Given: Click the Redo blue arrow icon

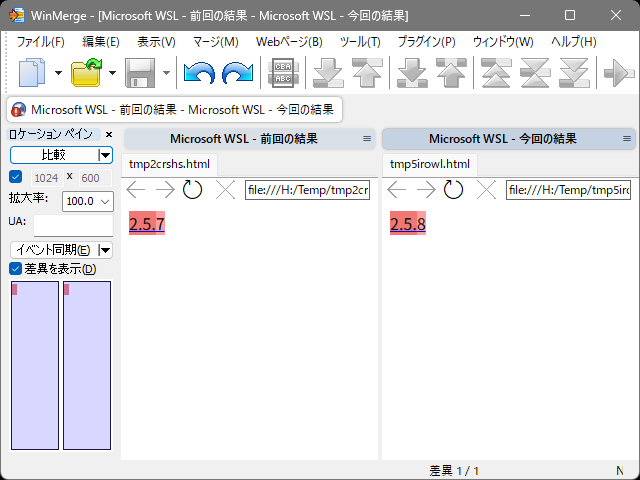Looking at the screenshot, I should tap(238, 73).
